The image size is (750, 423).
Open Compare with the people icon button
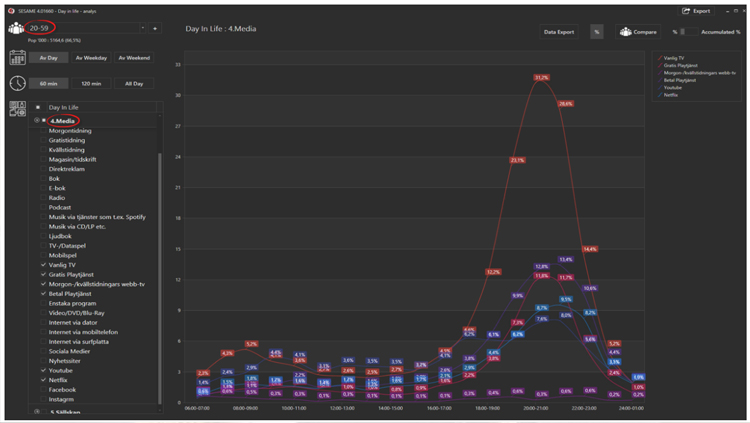click(x=624, y=32)
